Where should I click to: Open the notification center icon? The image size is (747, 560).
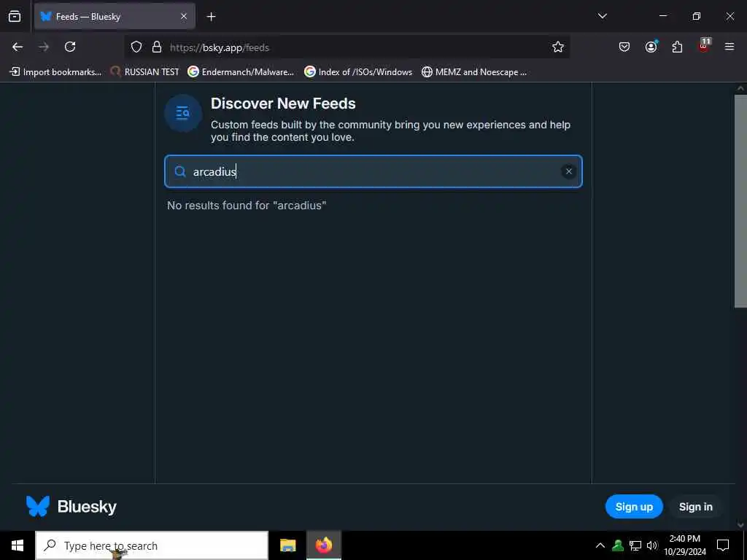723,545
